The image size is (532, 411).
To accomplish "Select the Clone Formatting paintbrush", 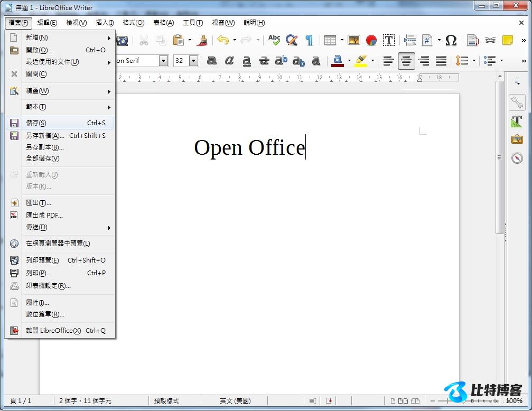I will tap(203, 40).
